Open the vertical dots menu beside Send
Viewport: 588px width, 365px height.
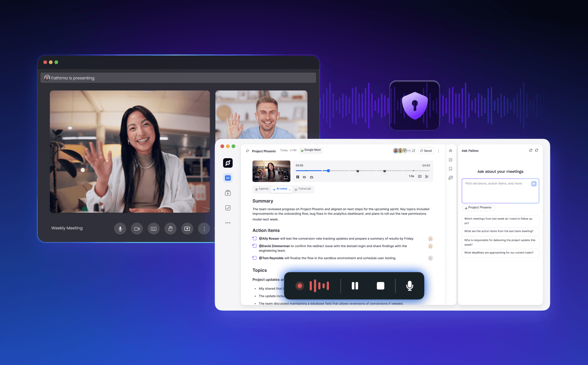pyautogui.click(x=438, y=151)
